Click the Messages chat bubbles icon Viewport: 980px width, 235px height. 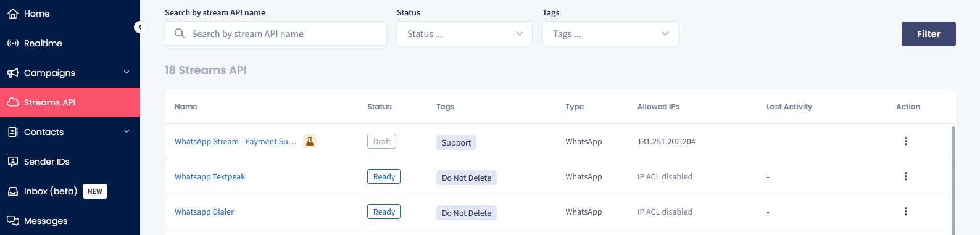pos(12,221)
